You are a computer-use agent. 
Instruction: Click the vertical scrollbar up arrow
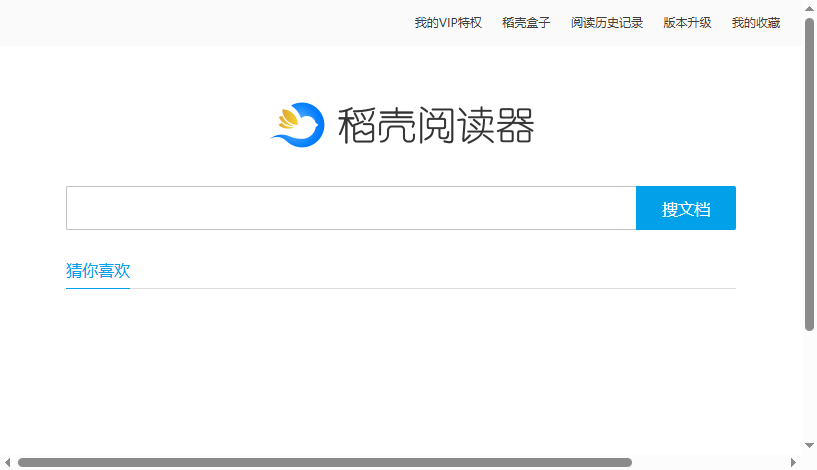point(809,9)
